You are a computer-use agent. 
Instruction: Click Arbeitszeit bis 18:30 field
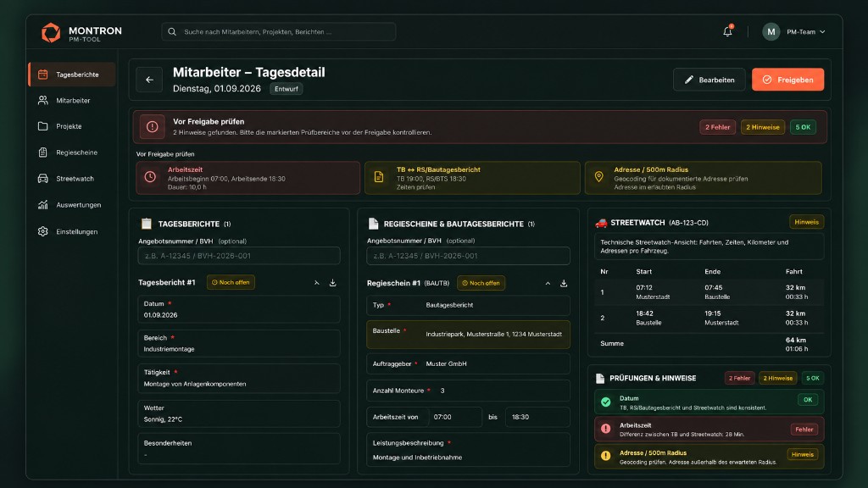[x=537, y=417]
